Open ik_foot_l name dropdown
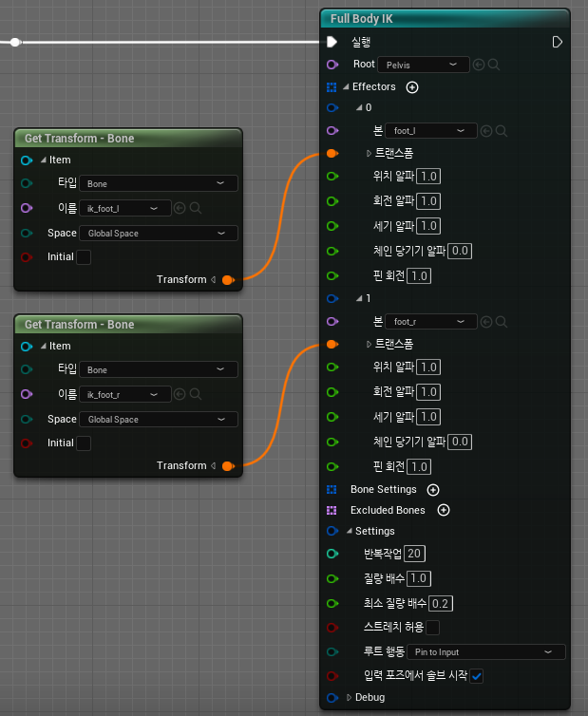This screenshot has height=716, width=588. 125,208
